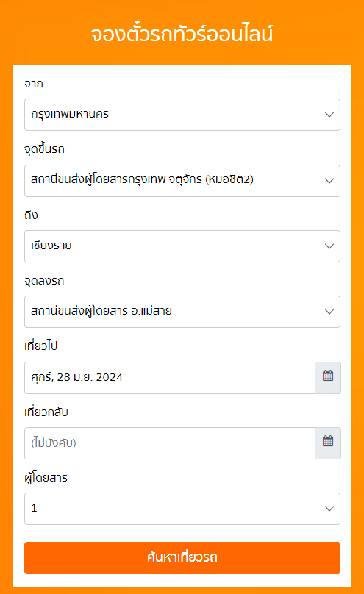
Task: Expand the จาก origin province dropdown
Action: pos(182,115)
